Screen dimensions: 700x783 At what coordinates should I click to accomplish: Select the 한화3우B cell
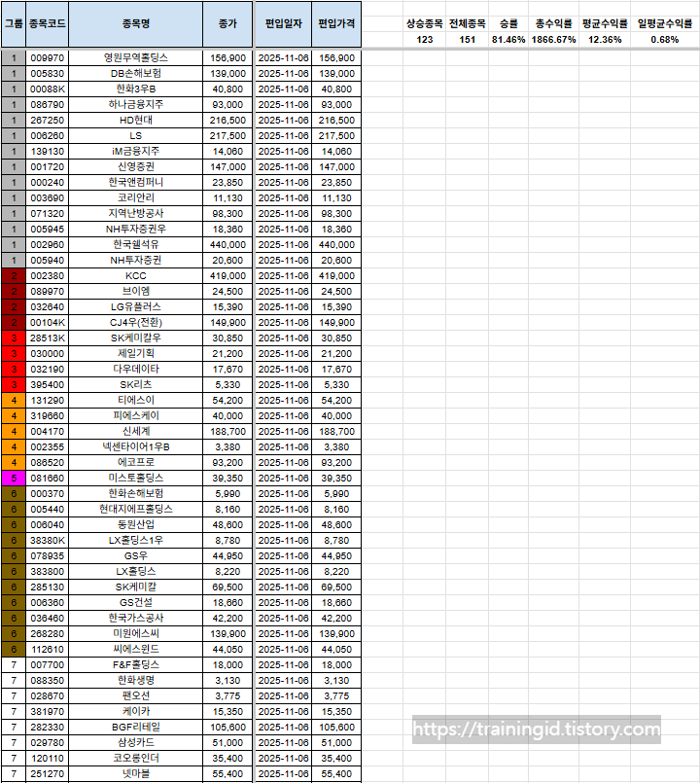click(x=136, y=89)
